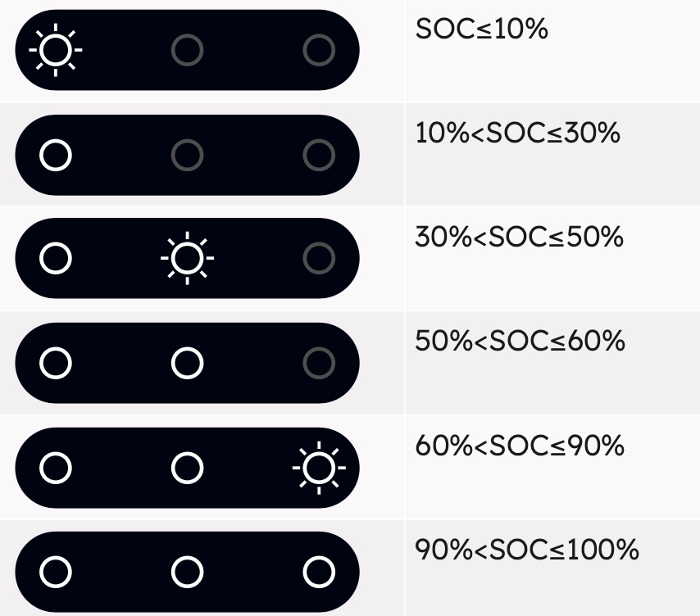Click the lit right LED in the 90%<SOC≤100% row
This screenshot has height=616, width=700.
319,573
